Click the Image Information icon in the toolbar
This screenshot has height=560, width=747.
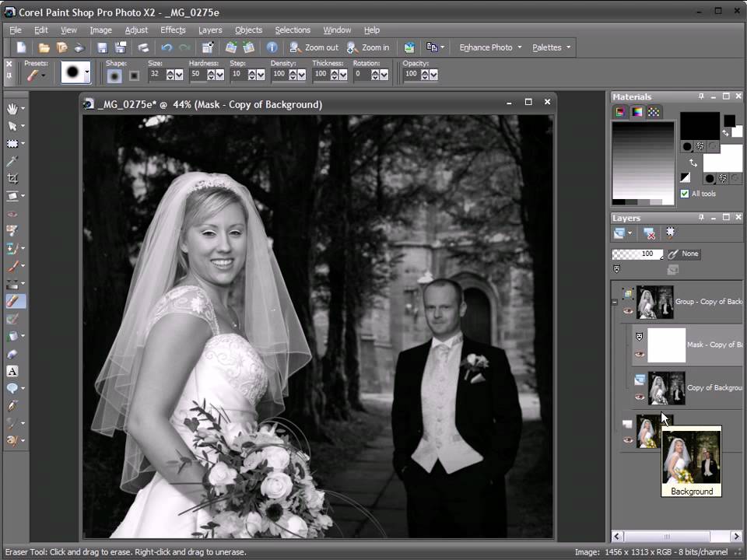point(272,47)
